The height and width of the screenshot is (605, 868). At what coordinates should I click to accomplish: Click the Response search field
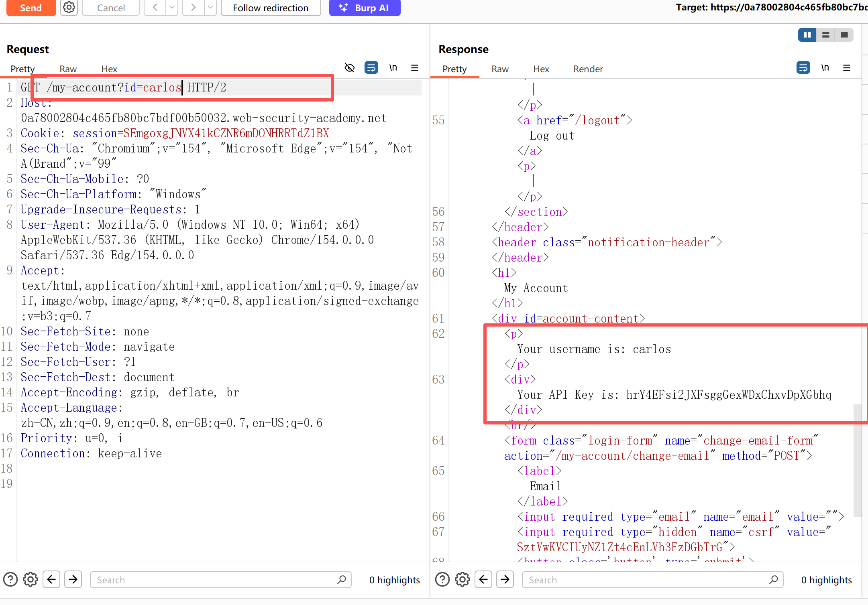coord(653,580)
